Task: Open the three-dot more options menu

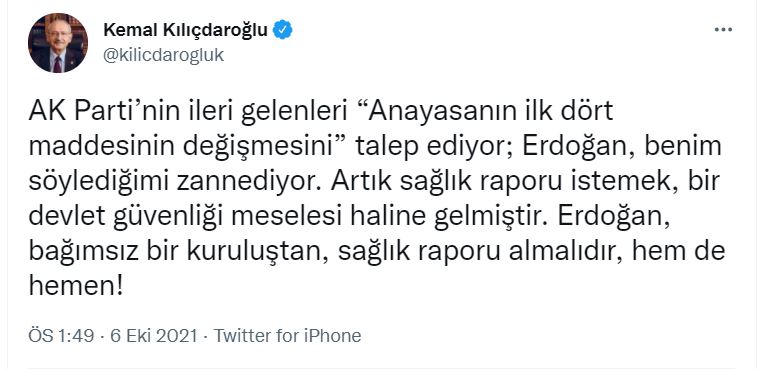Action: pyautogui.click(x=723, y=30)
